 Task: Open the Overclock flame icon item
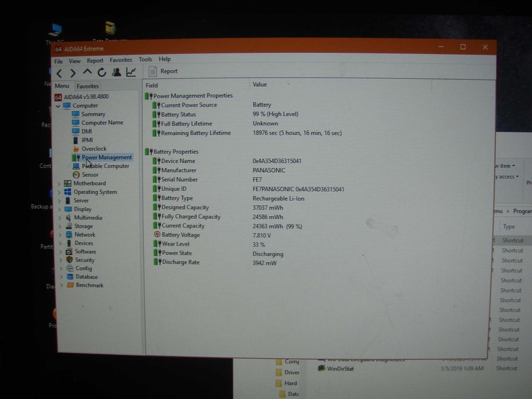click(x=76, y=149)
